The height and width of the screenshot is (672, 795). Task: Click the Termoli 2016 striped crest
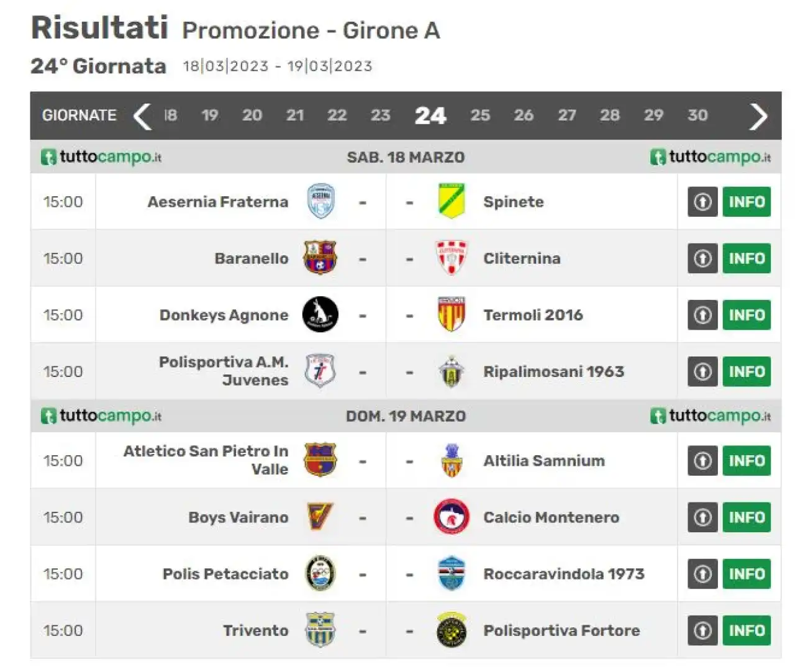coord(452,315)
